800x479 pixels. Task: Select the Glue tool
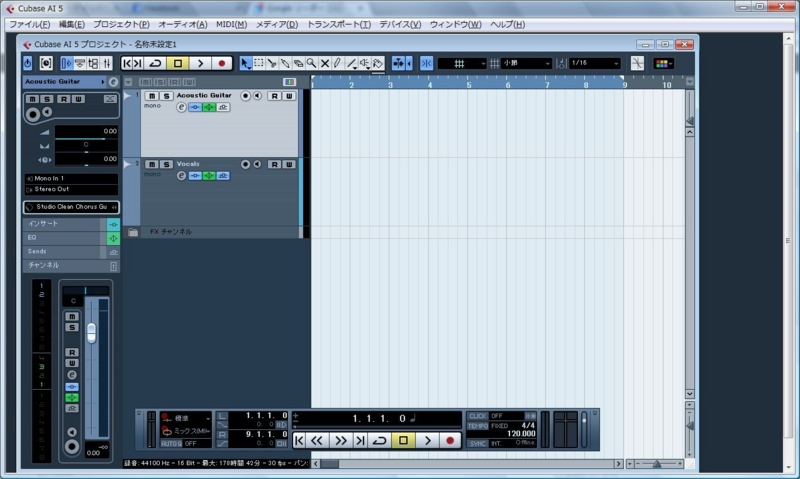285,63
